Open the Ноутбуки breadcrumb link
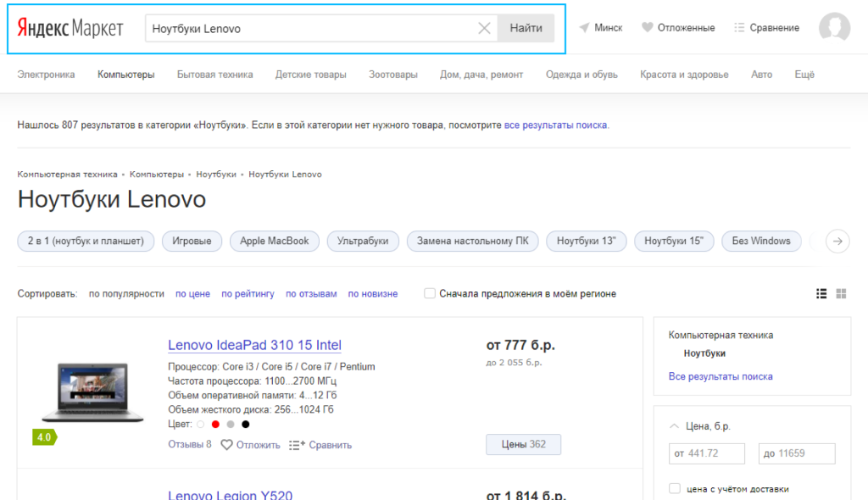868x500 pixels. click(x=216, y=175)
